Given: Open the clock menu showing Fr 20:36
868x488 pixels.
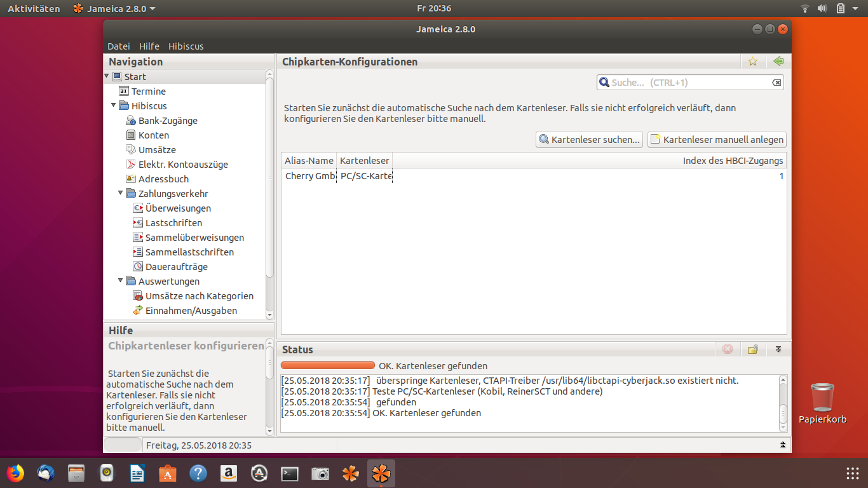Looking at the screenshot, I should point(434,8).
